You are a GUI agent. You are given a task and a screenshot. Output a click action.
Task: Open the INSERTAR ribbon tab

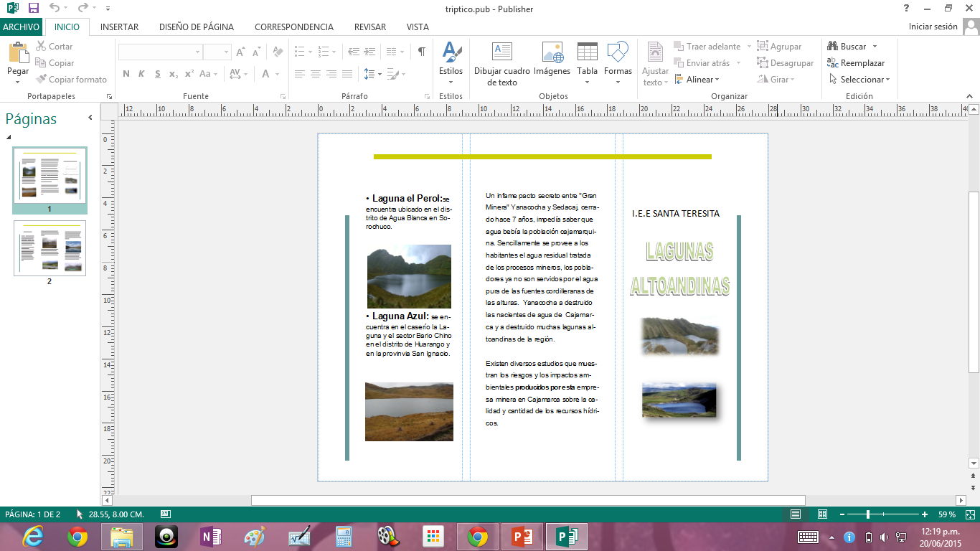pos(119,27)
